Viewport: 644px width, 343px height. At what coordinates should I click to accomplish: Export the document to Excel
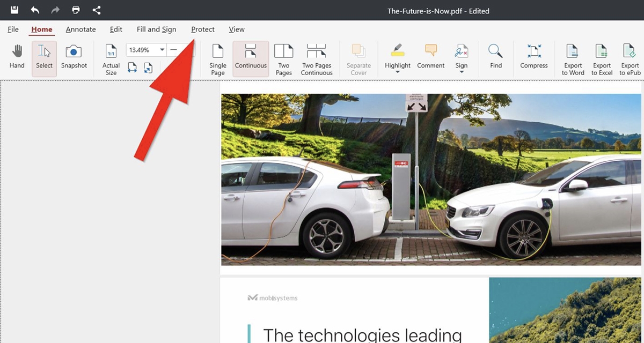coord(602,59)
